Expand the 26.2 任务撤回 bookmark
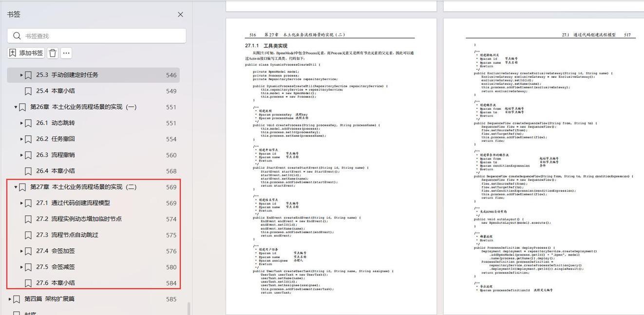 [21, 139]
